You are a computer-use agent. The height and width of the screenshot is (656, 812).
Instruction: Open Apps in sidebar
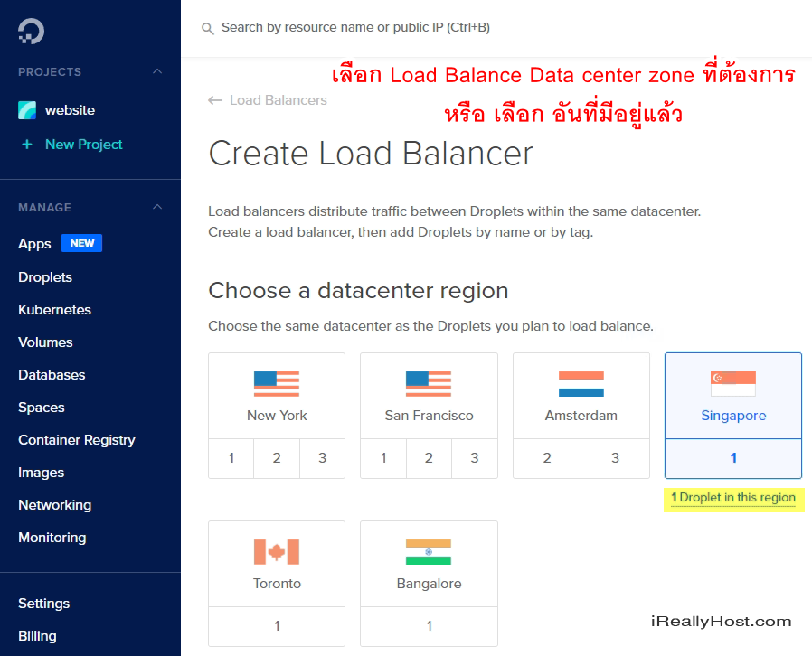tap(34, 244)
